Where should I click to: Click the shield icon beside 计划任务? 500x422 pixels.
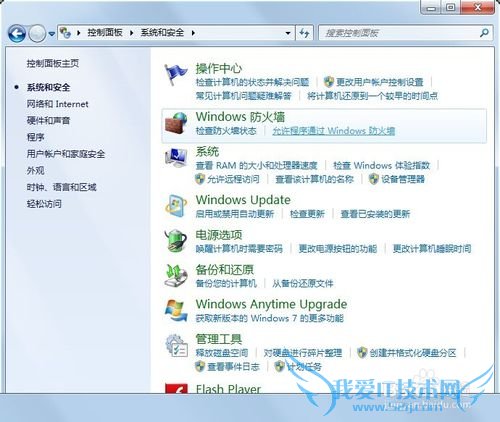click(x=279, y=367)
